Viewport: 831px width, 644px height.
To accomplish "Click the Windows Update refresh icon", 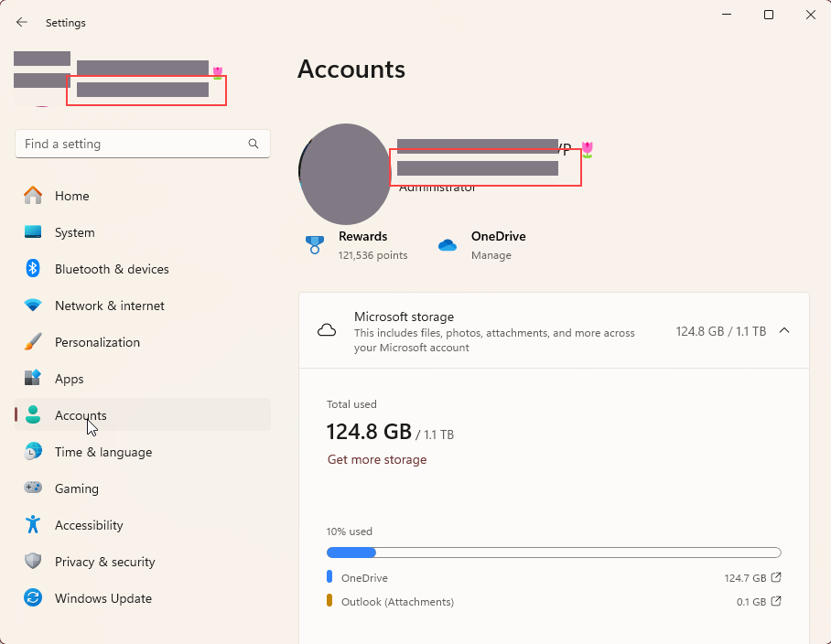I will [x=33, y=597].
